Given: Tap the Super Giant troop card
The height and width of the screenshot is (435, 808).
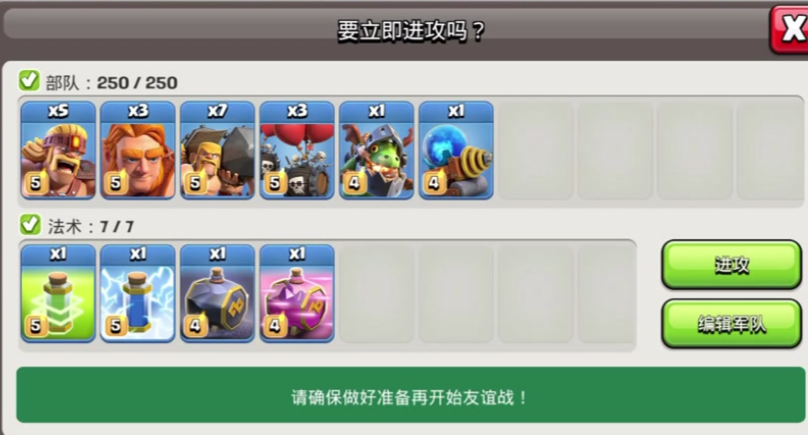Looking at the screenshot, I should point(138,150).
